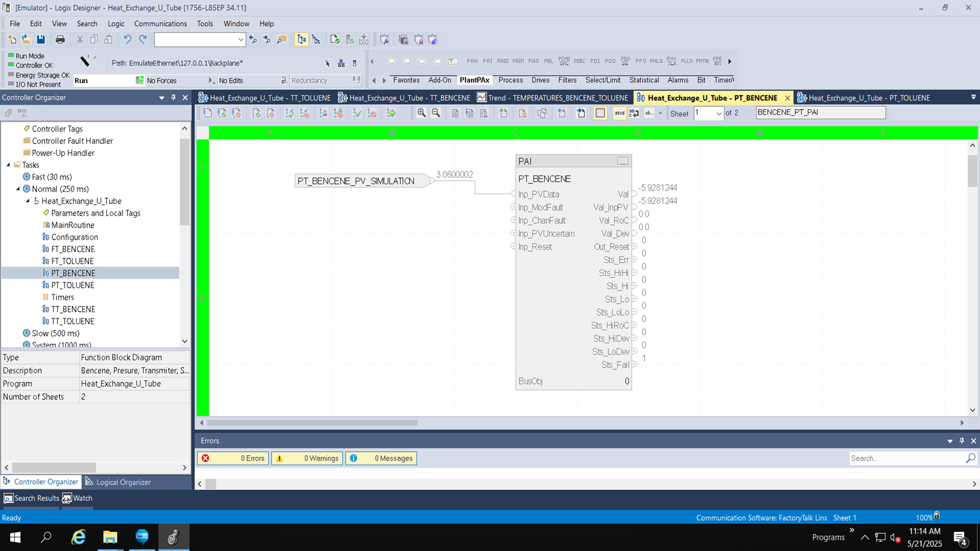Open PAI block properties ellipsis button

[623, 161]
